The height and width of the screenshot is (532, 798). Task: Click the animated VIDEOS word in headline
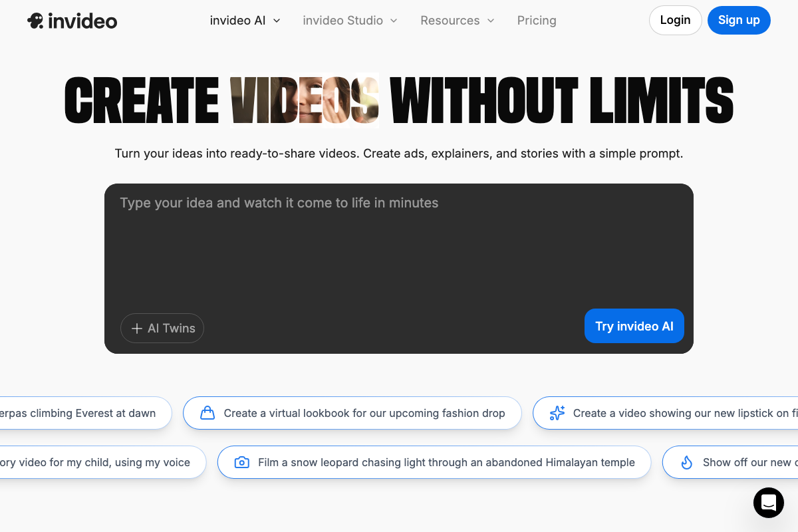(x=305, y=100)
